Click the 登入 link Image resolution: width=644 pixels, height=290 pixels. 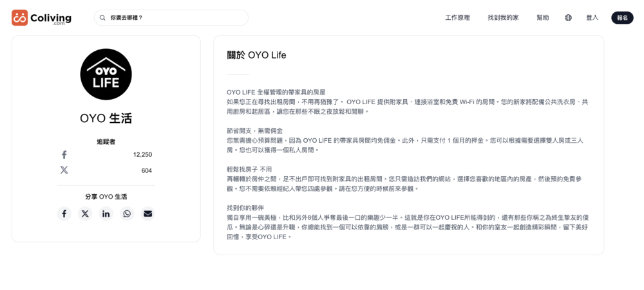click(592, 18)
